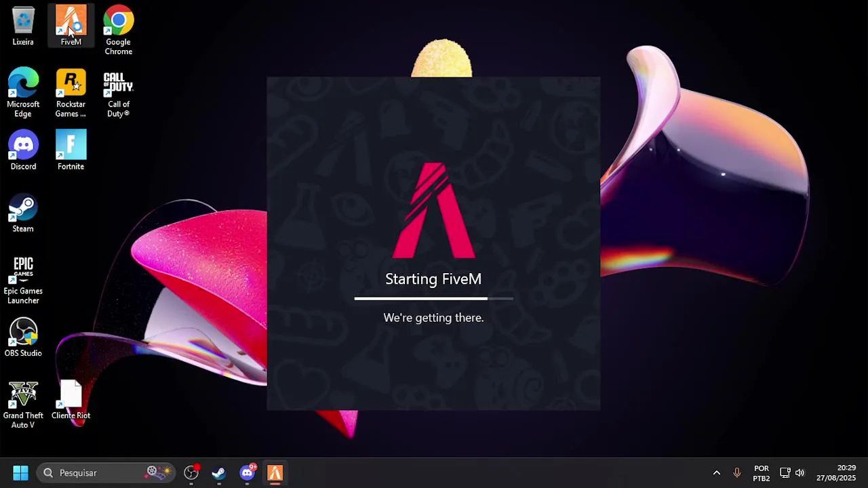Expand the hidden system tray icons chevron
This screenshot has height=488, width=868.
pyautogui.click(x=716, y=472)
